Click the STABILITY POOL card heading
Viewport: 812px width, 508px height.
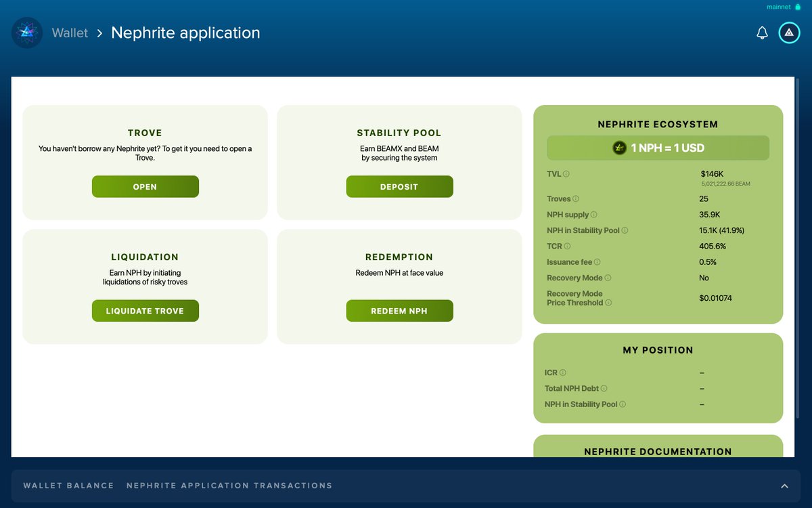coord(399,133)
